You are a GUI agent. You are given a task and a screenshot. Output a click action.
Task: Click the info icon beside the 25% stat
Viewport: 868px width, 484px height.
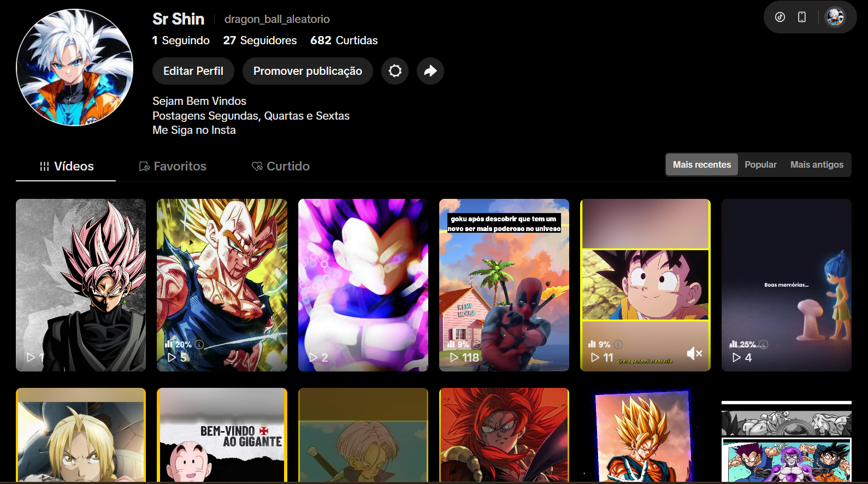pyautogui.click(x=764, y=344)
